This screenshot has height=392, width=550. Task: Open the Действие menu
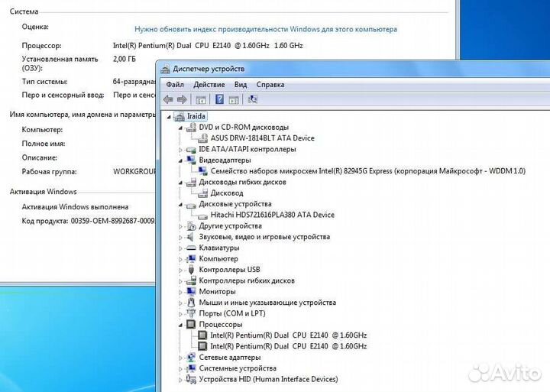point(209,85)
